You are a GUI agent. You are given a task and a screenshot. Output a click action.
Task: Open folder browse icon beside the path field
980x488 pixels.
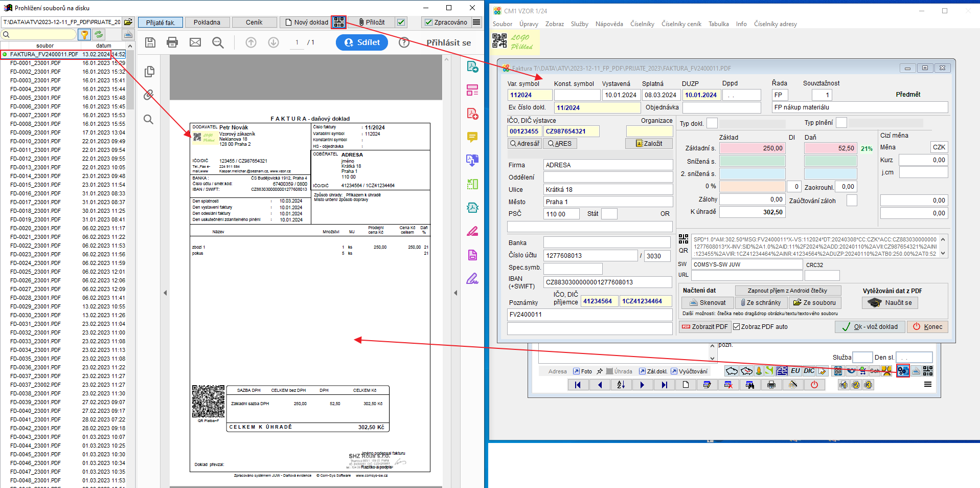pyautogui.click(x=128, y=22)
